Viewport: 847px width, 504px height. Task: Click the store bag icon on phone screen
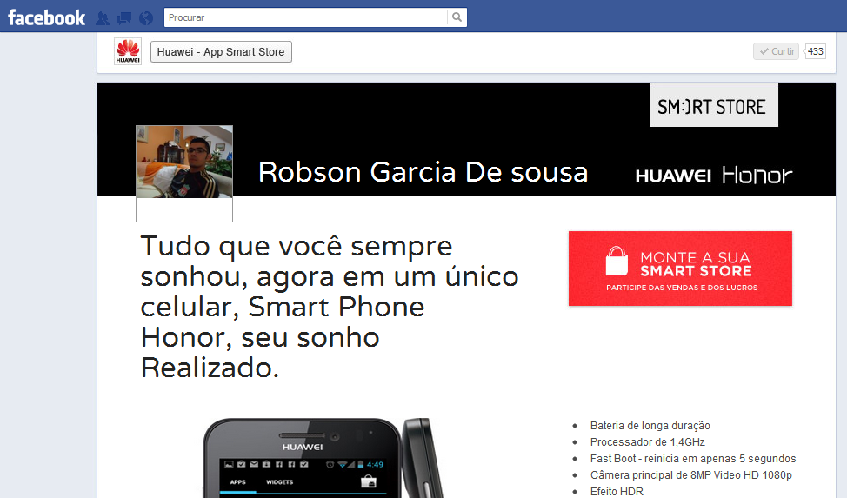(x=369, y=481)
